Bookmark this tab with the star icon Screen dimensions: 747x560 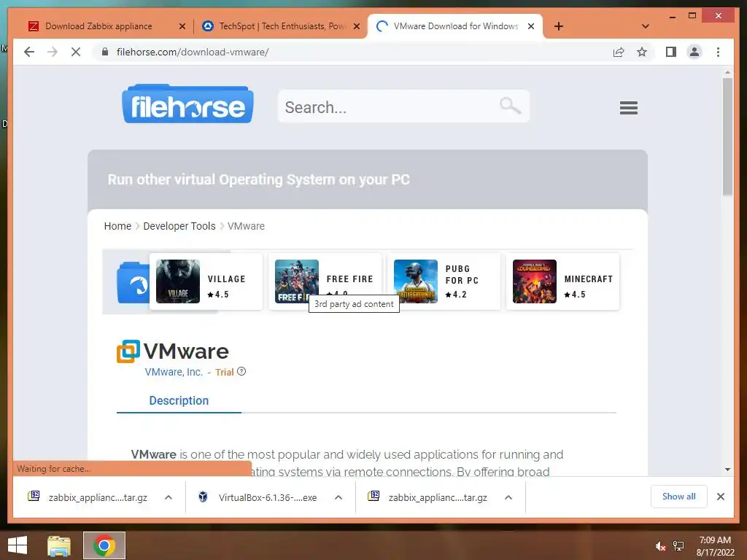click(642, 52)
